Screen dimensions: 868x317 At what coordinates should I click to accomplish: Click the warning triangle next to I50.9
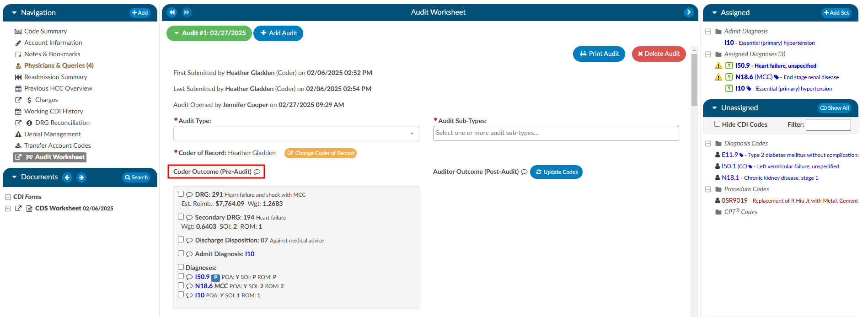tap(718, 66)
